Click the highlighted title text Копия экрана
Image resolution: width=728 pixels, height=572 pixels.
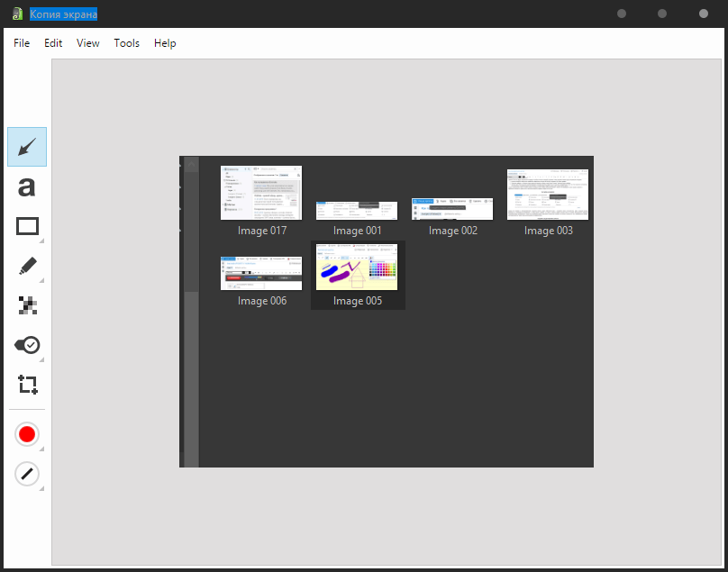64,14
